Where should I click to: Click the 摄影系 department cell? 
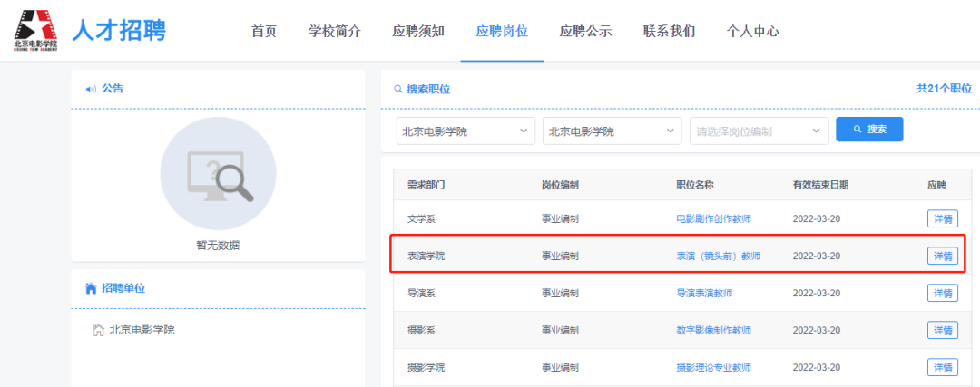pos(421,330)
